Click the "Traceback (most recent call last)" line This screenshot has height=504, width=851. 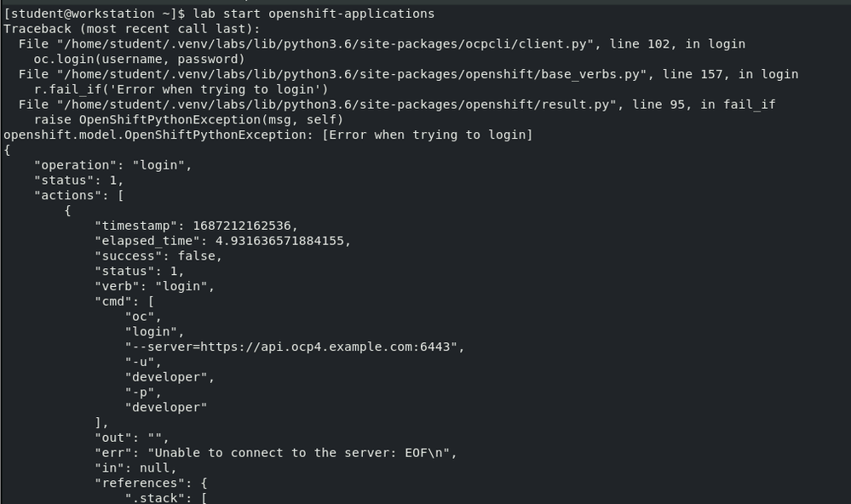131,29
